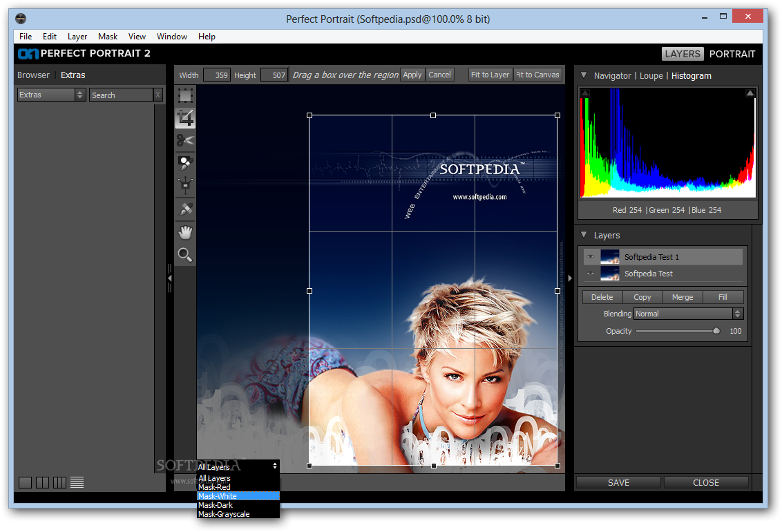This screenshot has height=532, width=782.
Task: Click the Search input field
Action: pyautogui.click(x=121, y=95)
